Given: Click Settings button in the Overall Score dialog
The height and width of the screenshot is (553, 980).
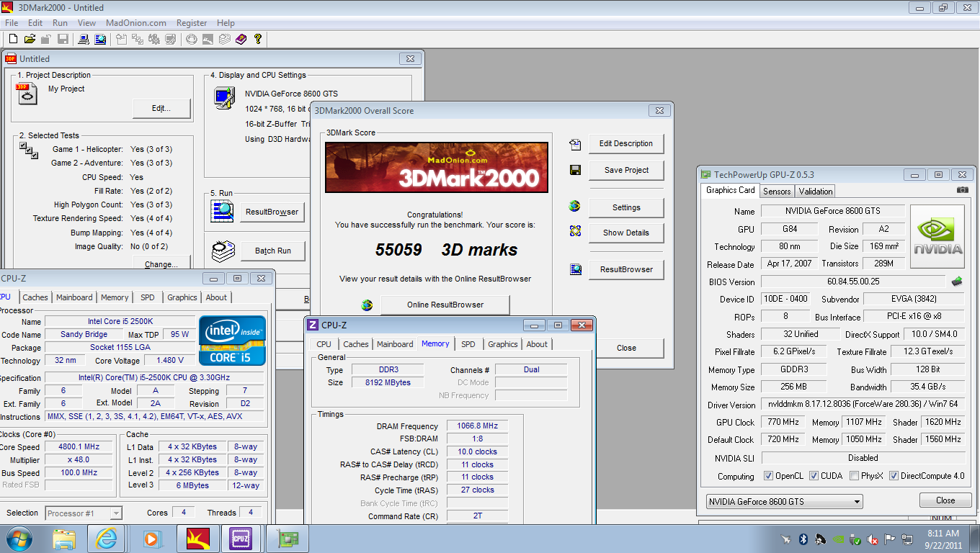Looking at the screenshot, I should (x=626, y=207).
